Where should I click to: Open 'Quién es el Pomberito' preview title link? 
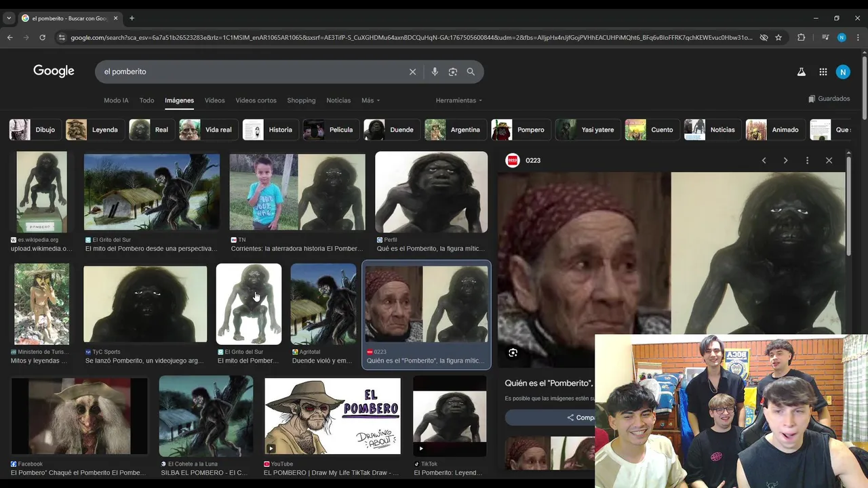coord(549,384)
